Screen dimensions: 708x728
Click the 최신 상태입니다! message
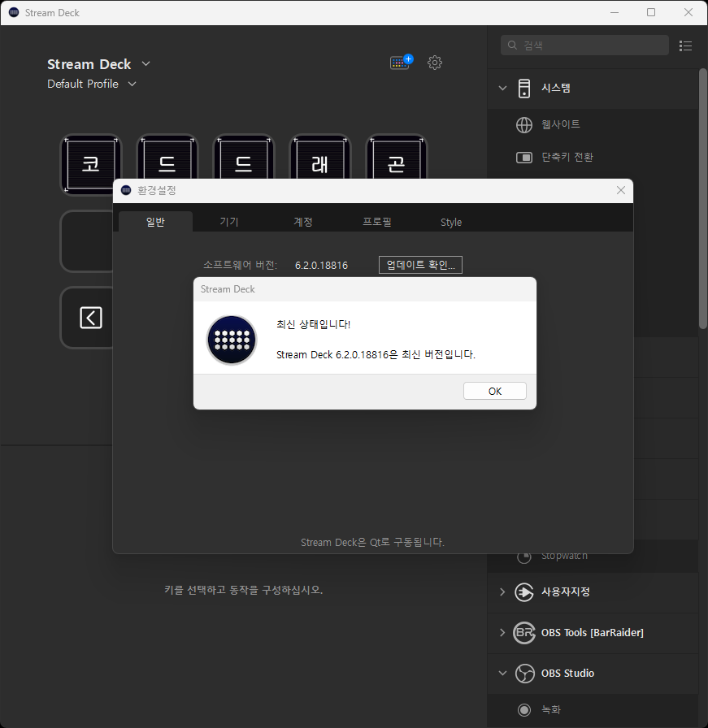click(313, 324)
